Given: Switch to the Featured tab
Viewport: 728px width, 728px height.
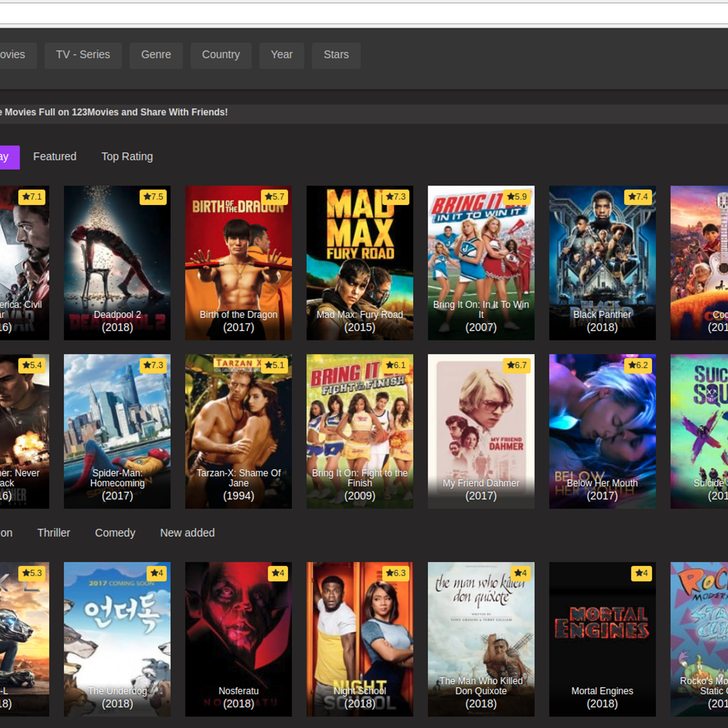Looking at the screenshot, I should tap(55, 157).
